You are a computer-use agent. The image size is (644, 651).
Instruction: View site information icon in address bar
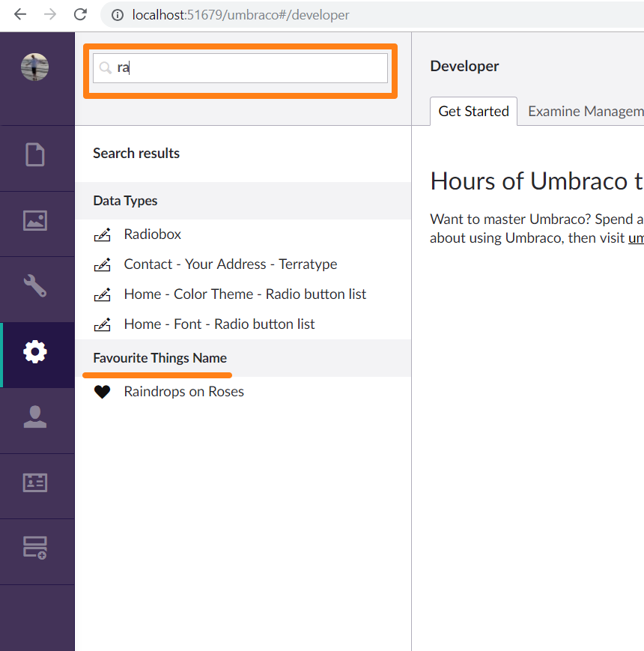click(x=118, y=15)
